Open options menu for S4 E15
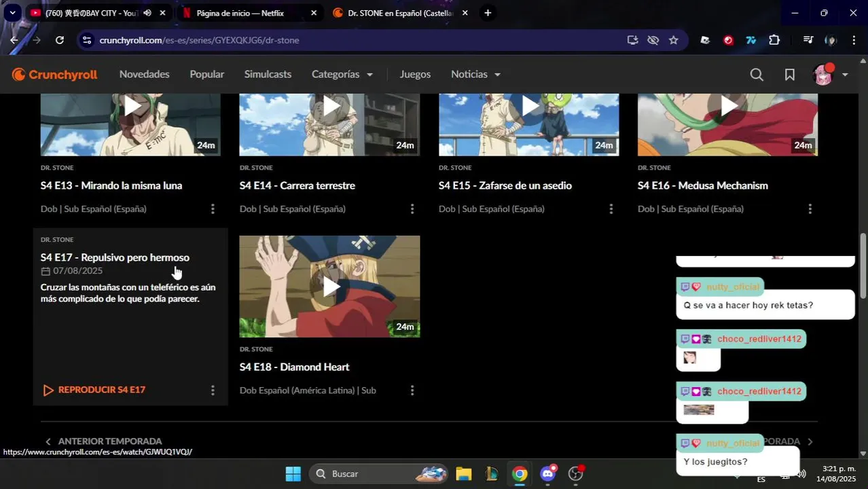This screenshot has width=868, height=489. pyautogui.click(x=611, y=209)
